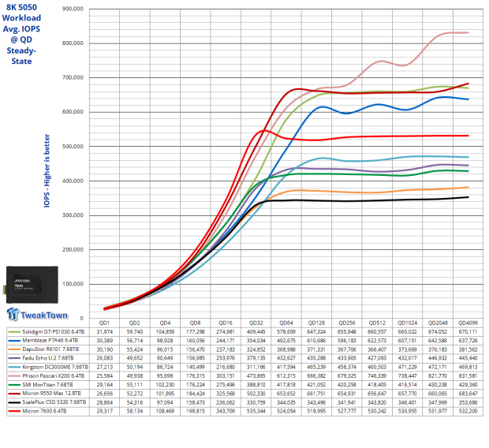Click the QD1 column header

point(104,323)
